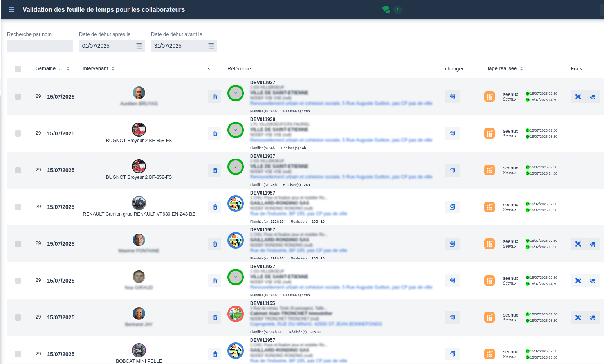Click meal expense icon in first row
Screen dimensions: 604x364
pos(578,97)
